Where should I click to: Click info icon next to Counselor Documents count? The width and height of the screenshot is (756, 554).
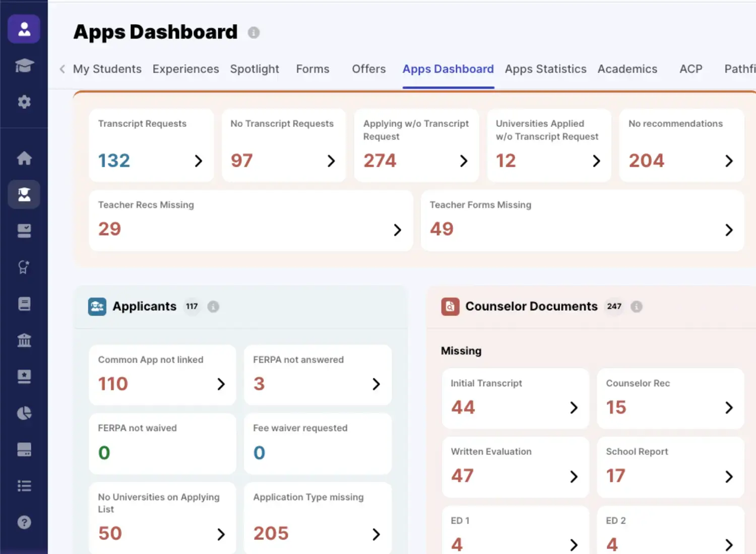click(x=637, y=307)
